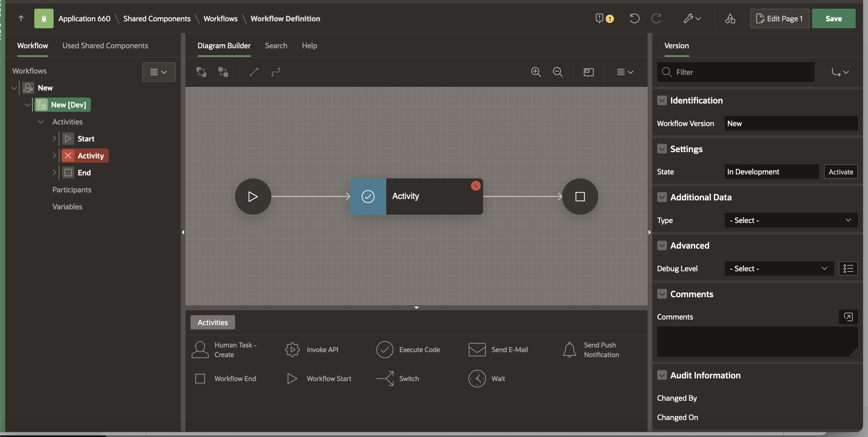This screenshot has height=437, width=868.
Task: Click the Activate button
Action: 841,172
